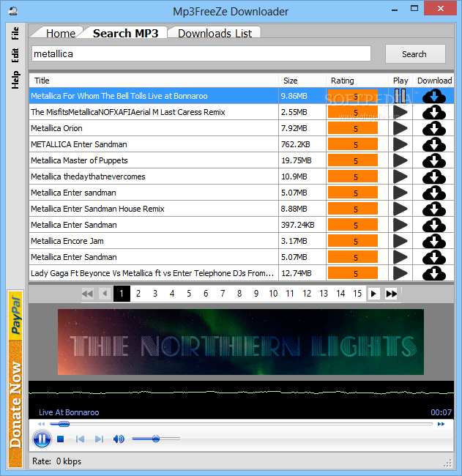This screenshot has height=476, width=462.
Task: Mute the player volume speaker icon
Action: tap(119, 439)
